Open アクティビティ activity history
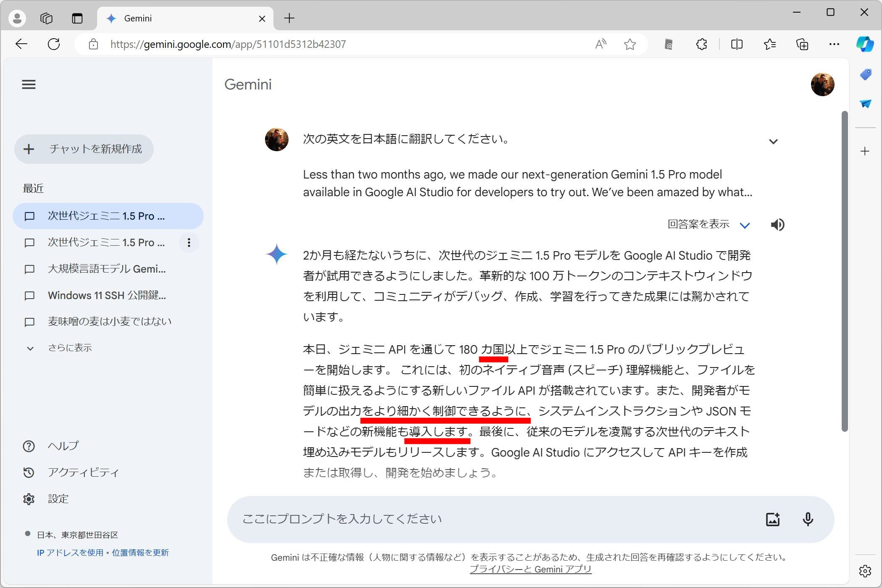This screenshot has width=882, height=588. coord(71,472)
